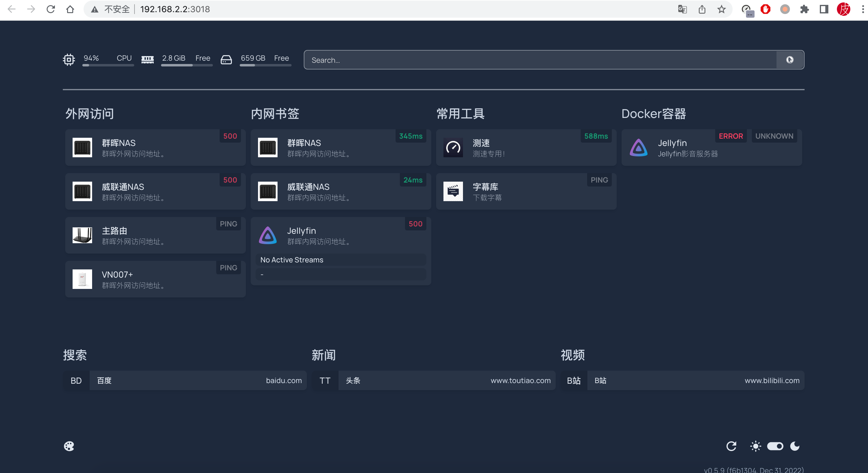Open the Jellyfin Docker container icon
The width and height of the screenshot is (868, 473).
coord(639,148)
